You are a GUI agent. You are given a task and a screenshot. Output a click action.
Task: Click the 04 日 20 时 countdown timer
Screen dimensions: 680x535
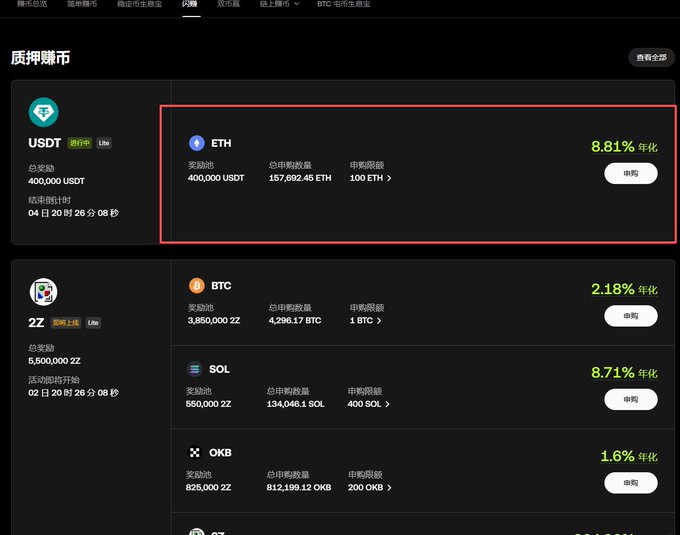(73, 213)
